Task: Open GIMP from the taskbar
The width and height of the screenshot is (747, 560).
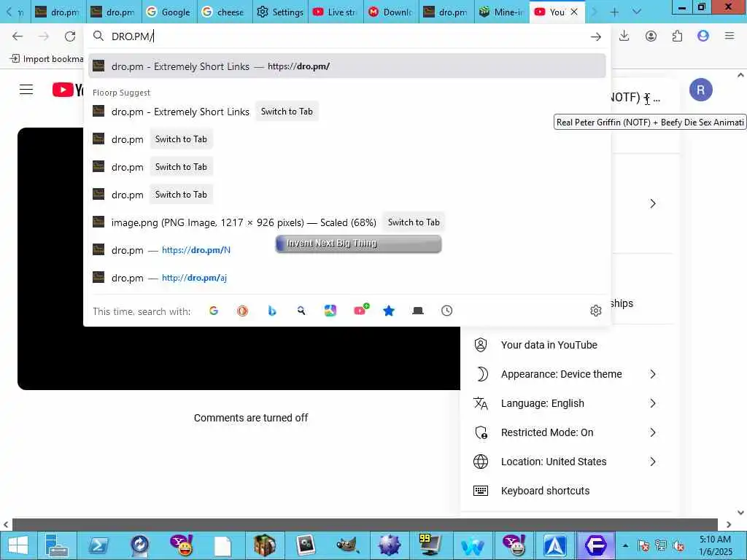Action: [347, 545]
